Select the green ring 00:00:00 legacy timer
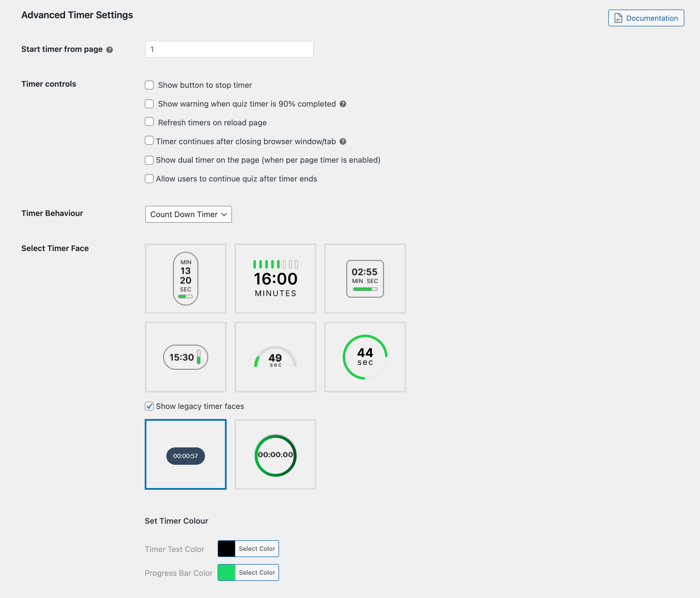Image resolution: width=700 pixels, height=598 pixels. pyautogui.click(x=275, y=454)
